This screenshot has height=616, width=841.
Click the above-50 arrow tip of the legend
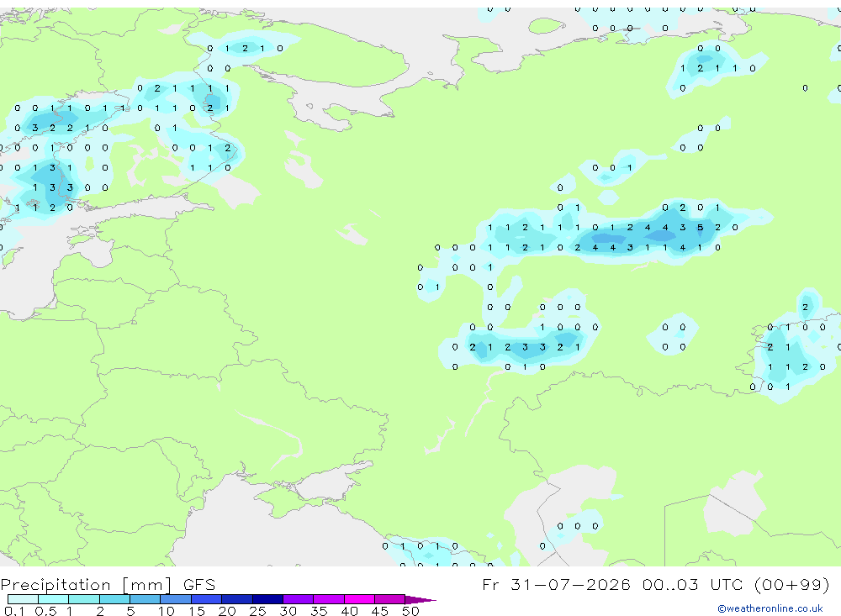420,599
